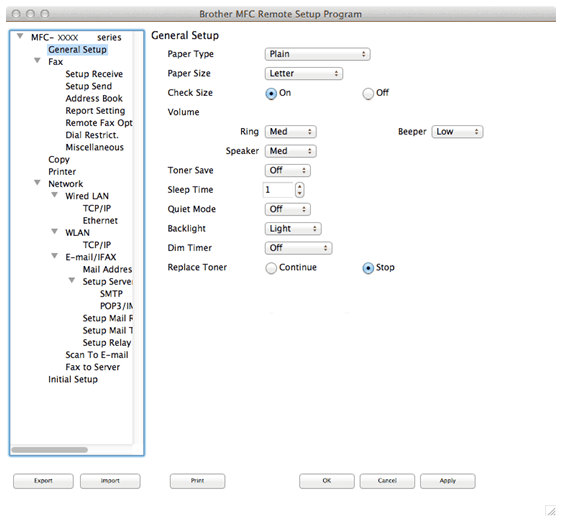Image resolution: width=565 pixels, height=526 pixels.
Task: Select Dial Restrict. item
Action: pos(92,135)
